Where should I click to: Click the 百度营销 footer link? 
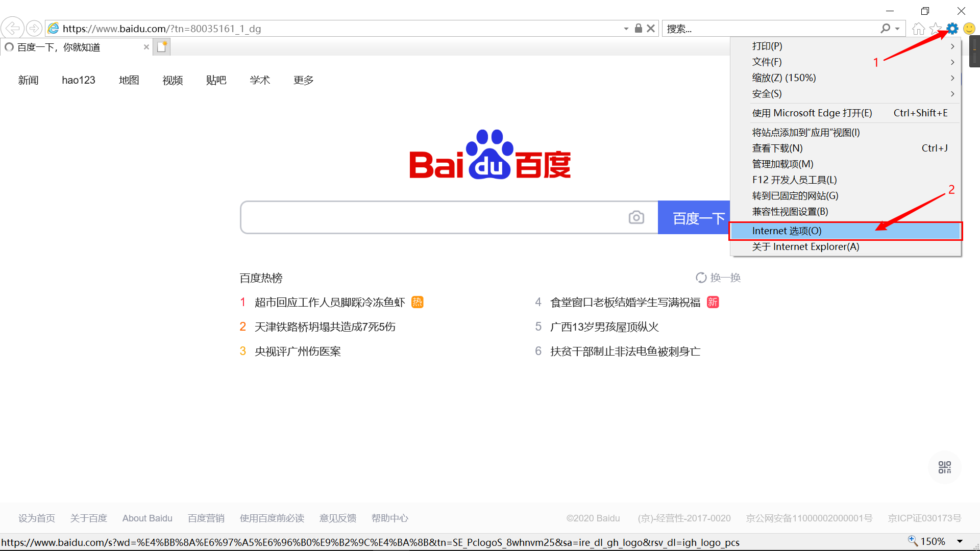click(206, 518)
